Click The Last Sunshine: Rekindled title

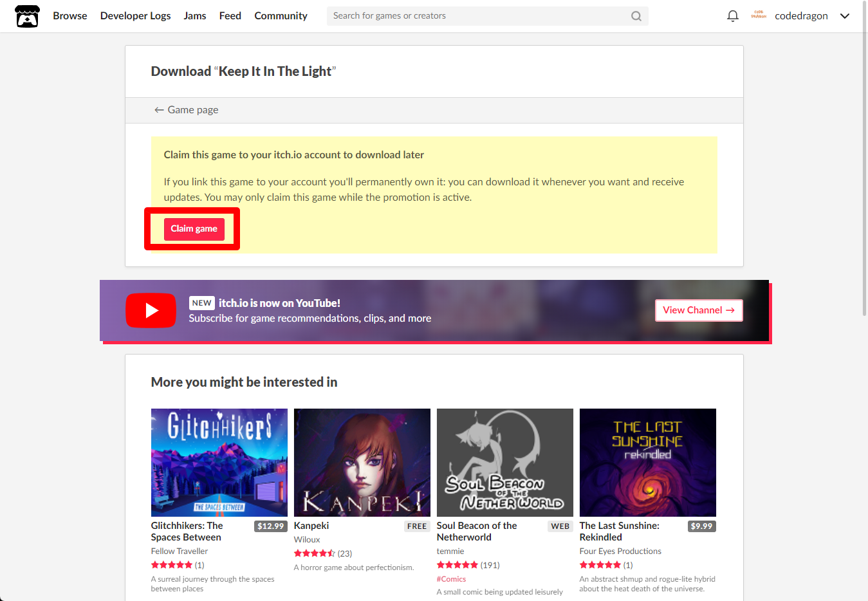[620, 532]
